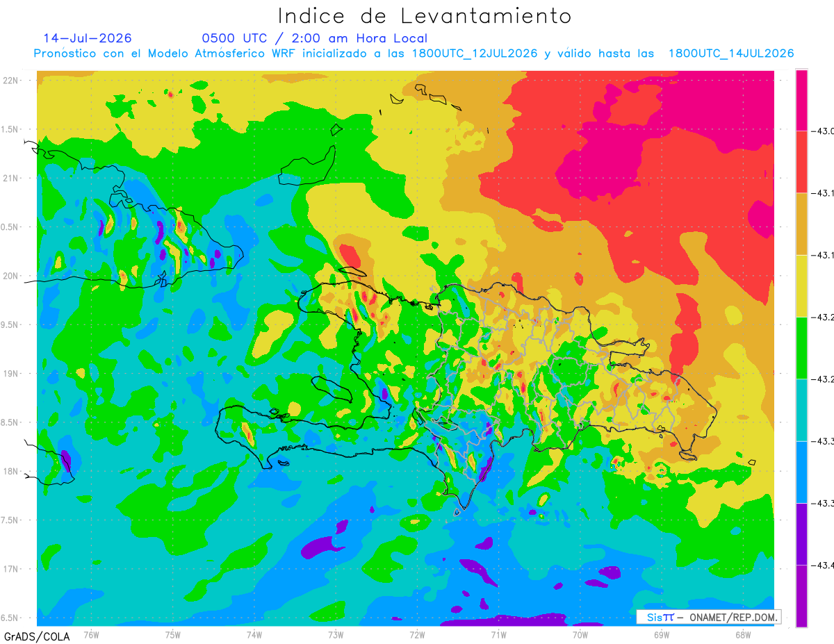Pick the yellow swatch in the color bar
The image size is (834, 644).
click(x=801, y=286)
